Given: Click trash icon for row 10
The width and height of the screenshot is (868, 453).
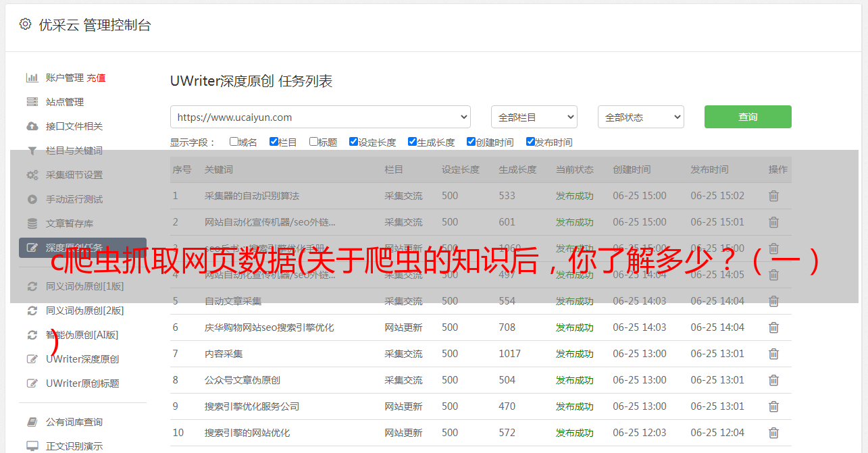Looking at the screenshot, I should pyautogui.click(x=773, y=433).
